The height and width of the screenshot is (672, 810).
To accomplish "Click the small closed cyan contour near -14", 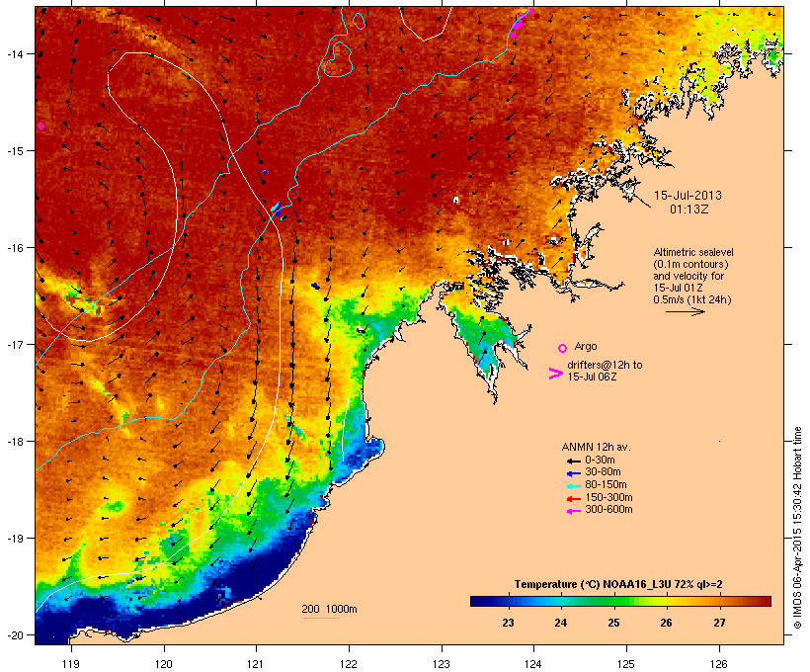I will coord(339,59).
